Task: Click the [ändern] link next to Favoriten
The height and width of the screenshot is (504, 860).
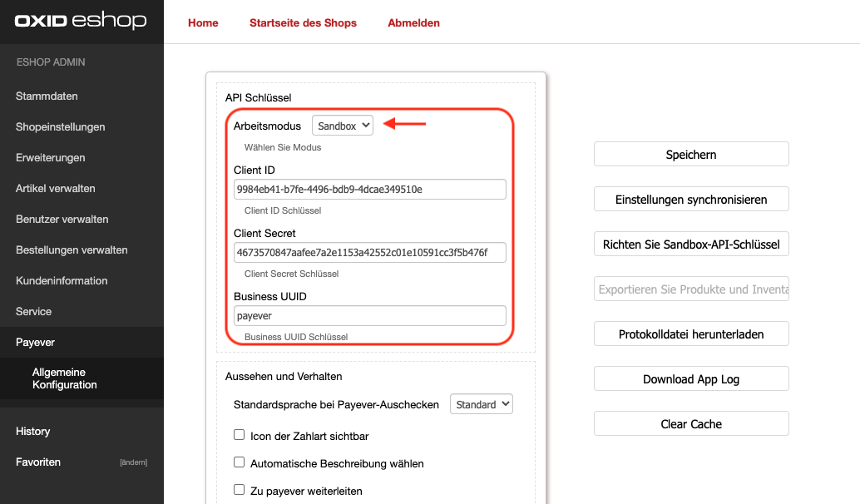Action: [x=133, y=462]
